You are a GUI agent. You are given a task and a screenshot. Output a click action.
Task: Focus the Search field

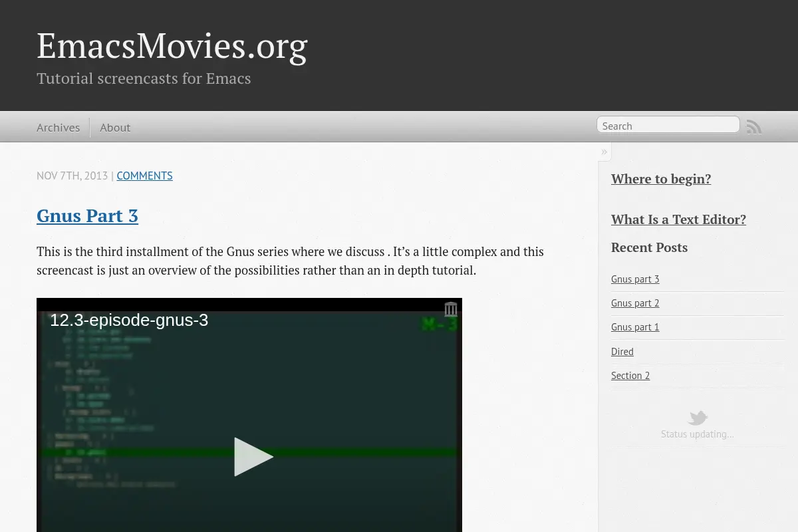[x=668, y=125]
